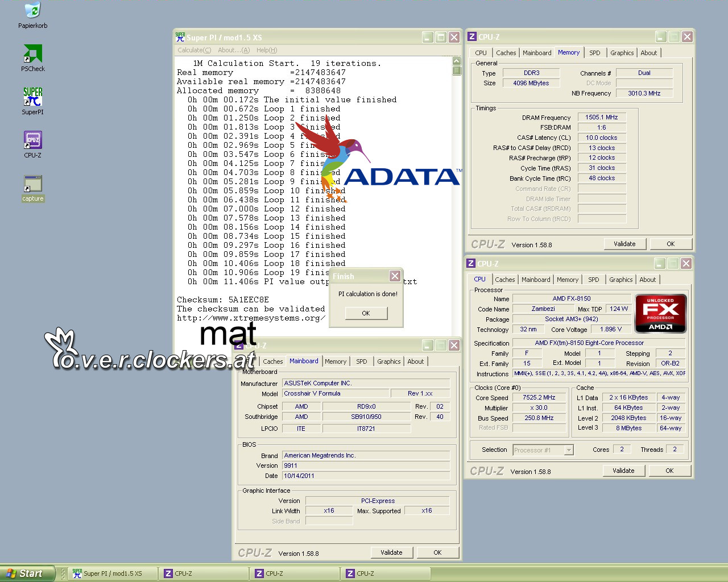Open Graphics tab in processor CPU-Z window

[x=621, y=280]
